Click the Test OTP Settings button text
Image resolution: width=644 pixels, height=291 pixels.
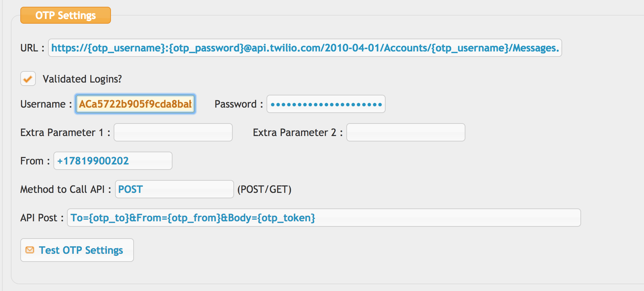[x=81, y=250]
